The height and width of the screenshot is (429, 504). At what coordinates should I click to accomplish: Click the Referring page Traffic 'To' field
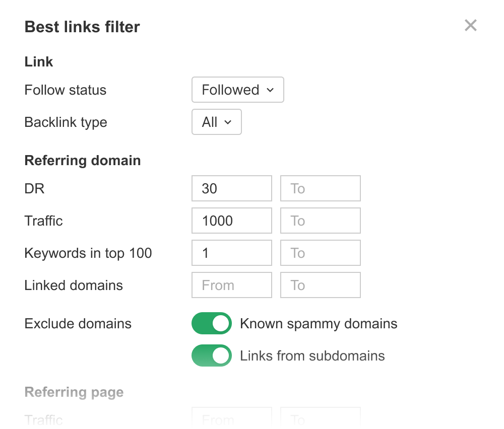tap(320, 418)
